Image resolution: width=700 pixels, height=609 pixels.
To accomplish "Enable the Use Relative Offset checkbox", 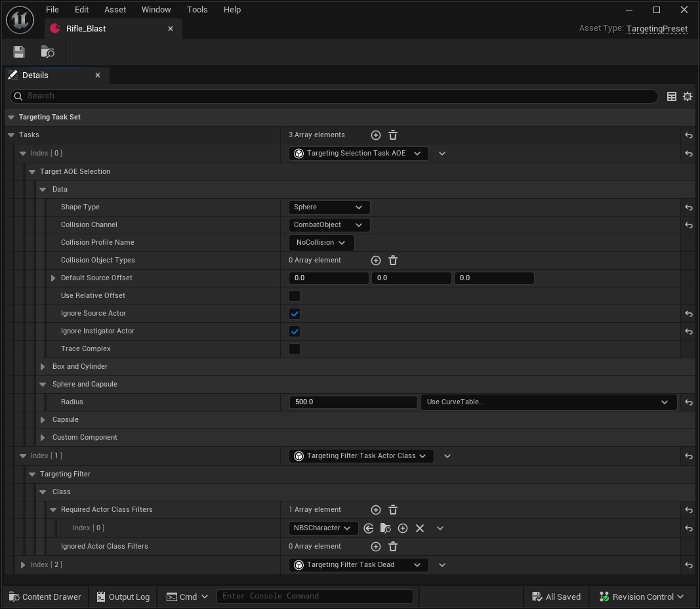I will [295, 296].
